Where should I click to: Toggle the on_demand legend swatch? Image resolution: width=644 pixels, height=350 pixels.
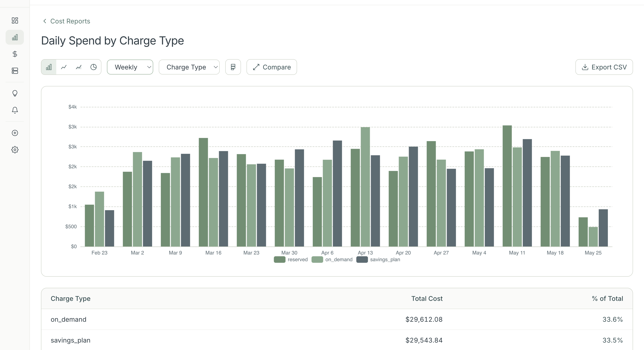click(317, 260)
